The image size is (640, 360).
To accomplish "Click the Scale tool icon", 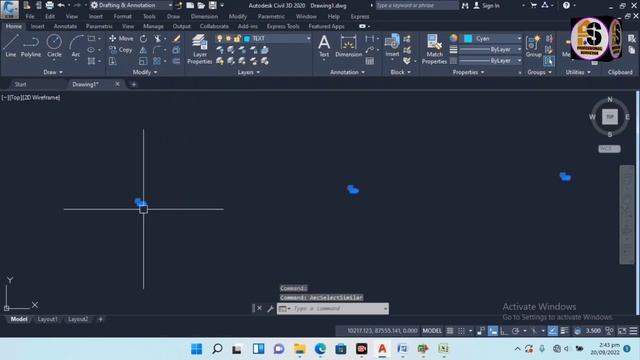I will 143,61.
